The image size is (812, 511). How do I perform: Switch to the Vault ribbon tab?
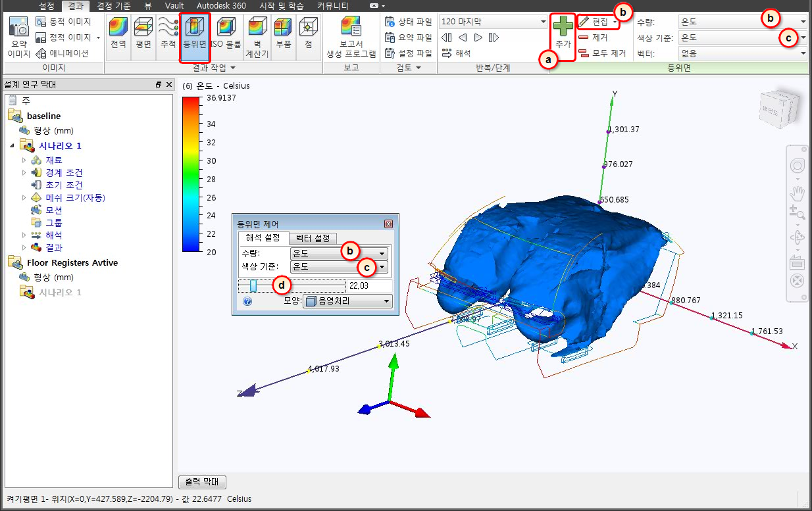pyautogui.click(x=174, y=6)
